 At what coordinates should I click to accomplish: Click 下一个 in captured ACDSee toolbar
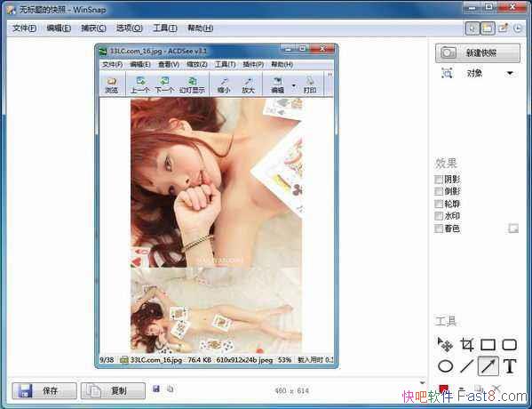pyautogui.click(x=164, y=85)
